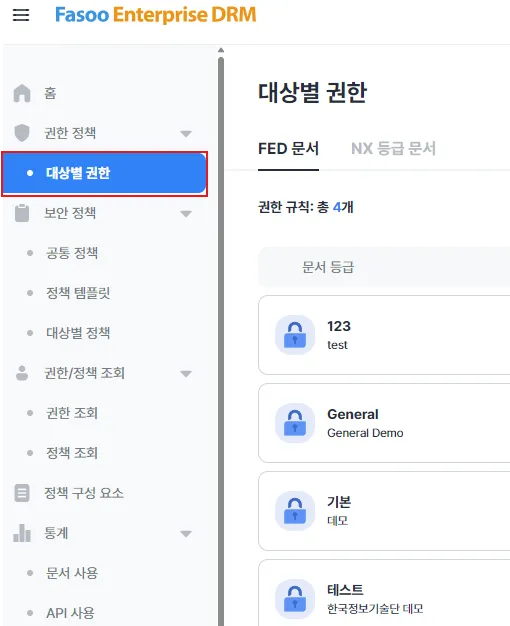The image size is (510, 626).
Task: Click the sidebar scrollbar up arrow
Action: (x=221, y=50)
